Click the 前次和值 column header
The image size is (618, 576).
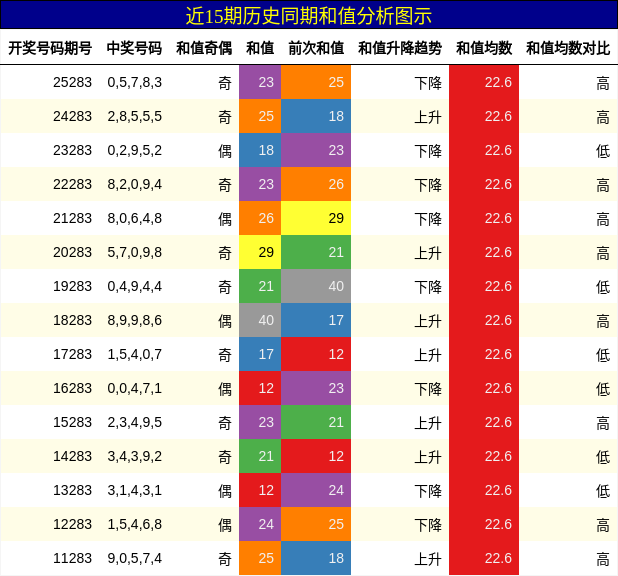click(x=316, y=48)
